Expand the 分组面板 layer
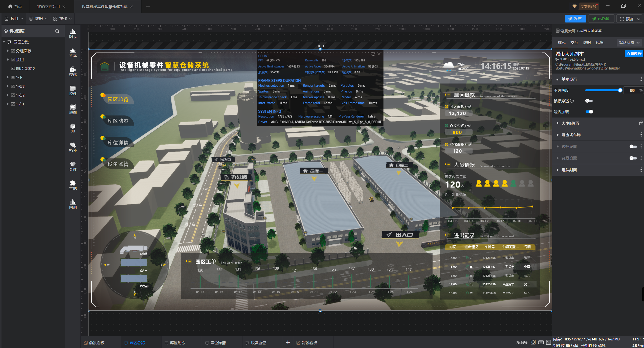Viewport: 644px width, 348px height. [8, 51]
